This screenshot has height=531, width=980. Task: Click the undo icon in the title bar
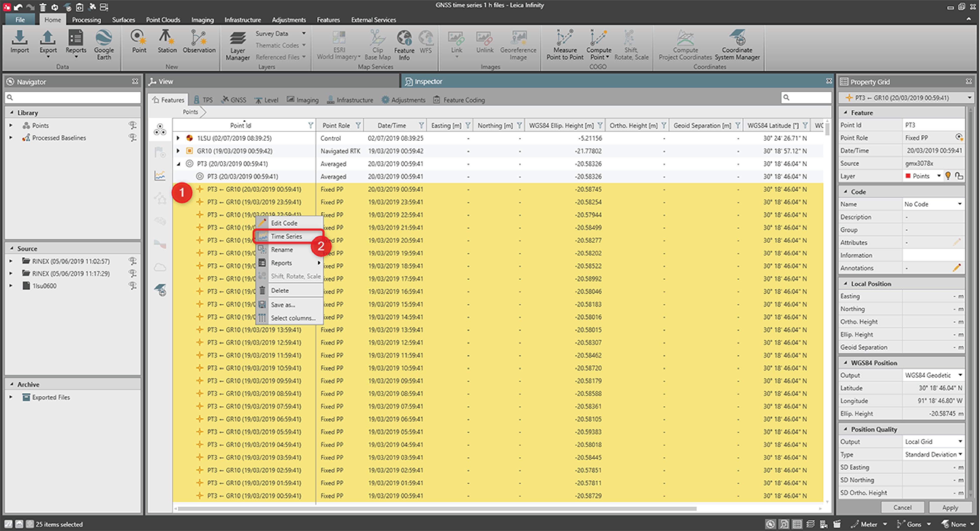18,7
